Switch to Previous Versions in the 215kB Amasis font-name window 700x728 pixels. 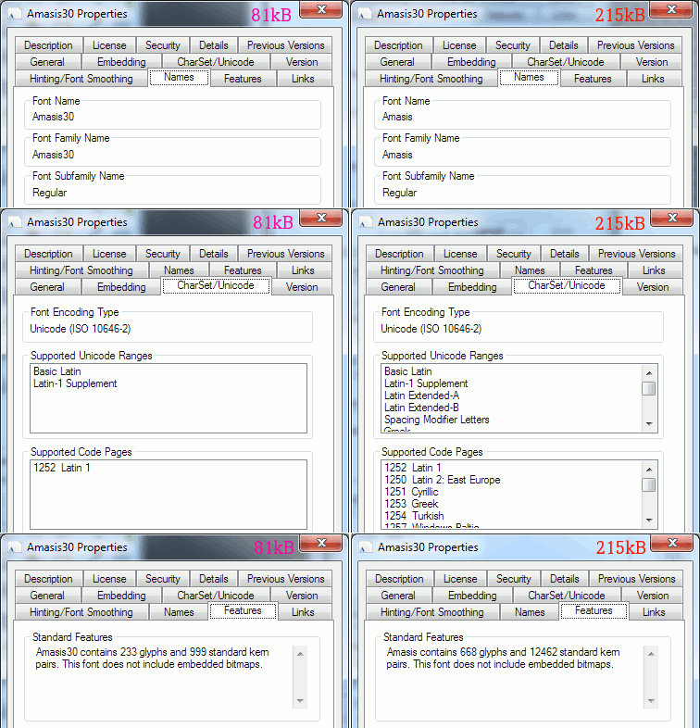point(635,45)
